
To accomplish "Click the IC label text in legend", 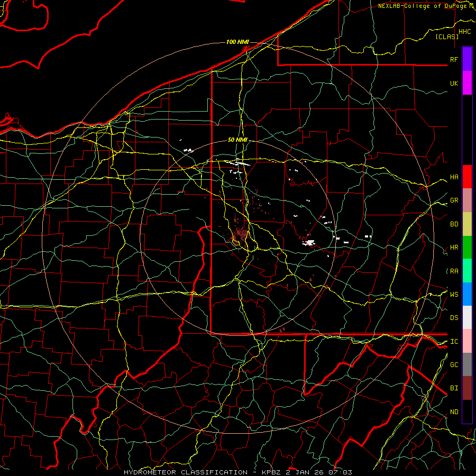I will click(454, 342).
